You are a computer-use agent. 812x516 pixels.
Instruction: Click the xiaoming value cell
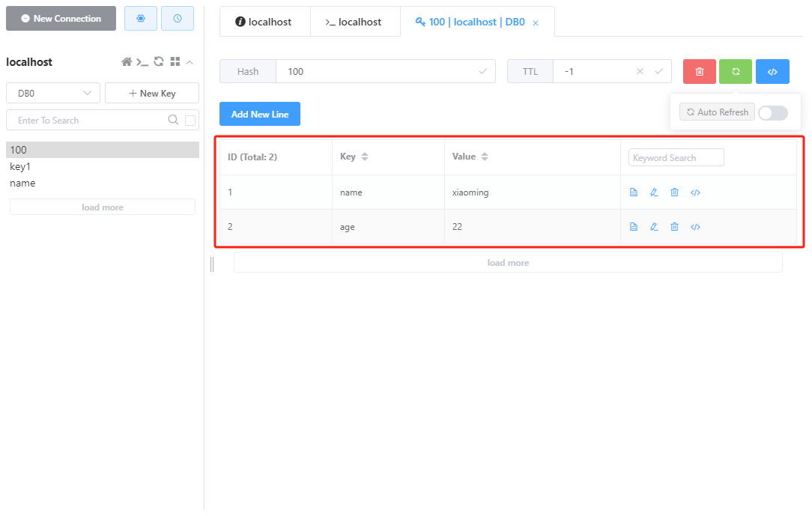[533, 192]
